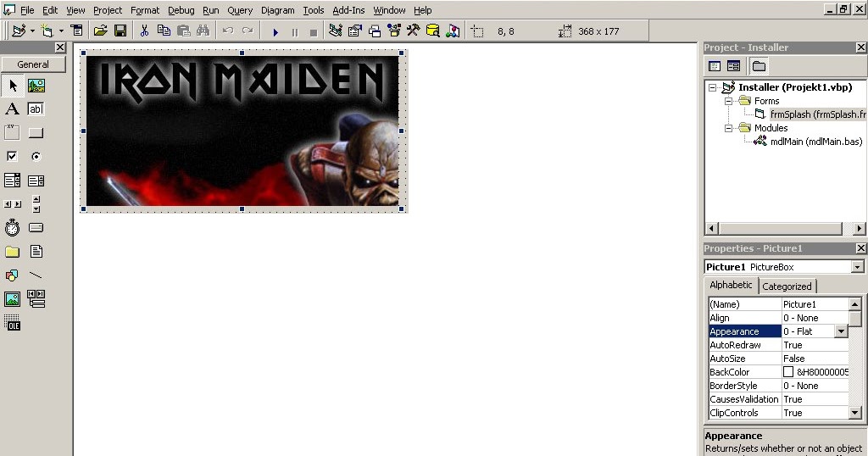
Task: Open the Project menu
Action: 108,10
